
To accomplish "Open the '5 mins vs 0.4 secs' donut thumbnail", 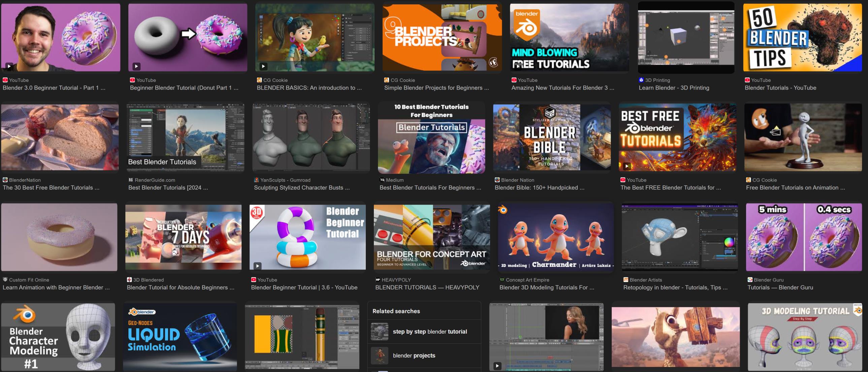I will [804, 237].
